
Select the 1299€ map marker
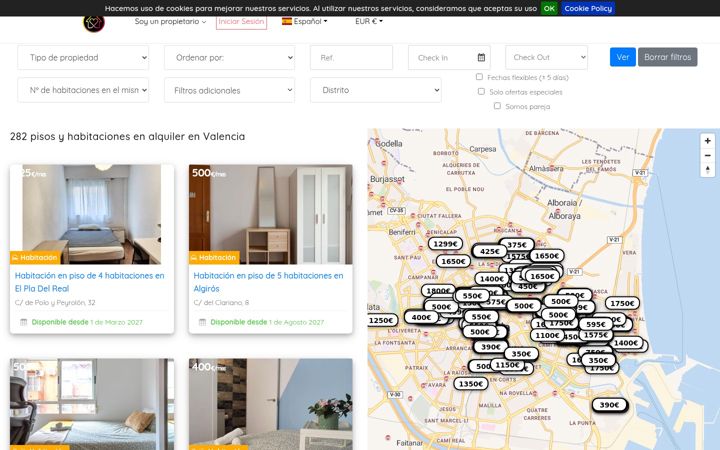445,244
